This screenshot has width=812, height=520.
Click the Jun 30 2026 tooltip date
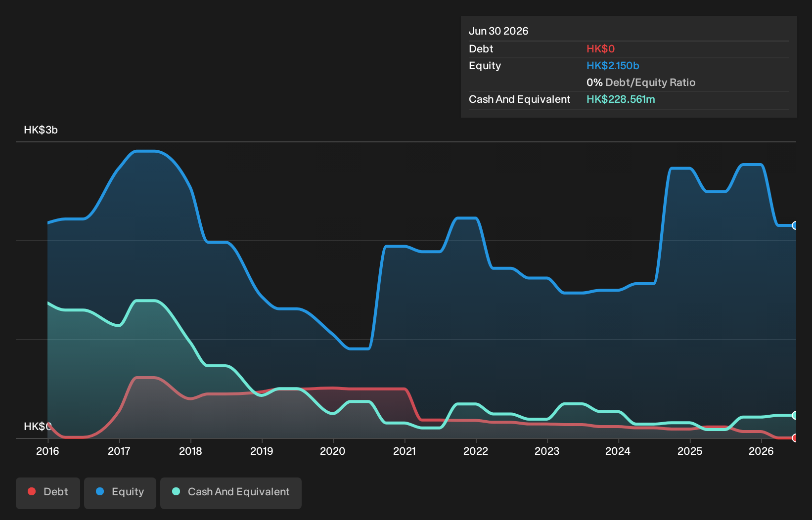coord(498,31)
